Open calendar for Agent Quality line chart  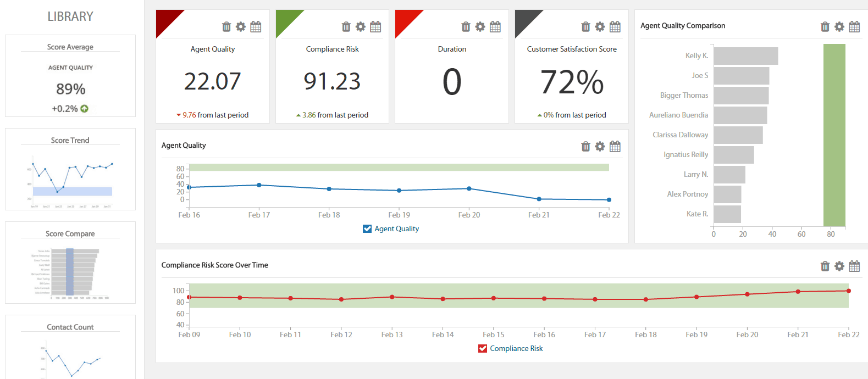click(615, 147)
